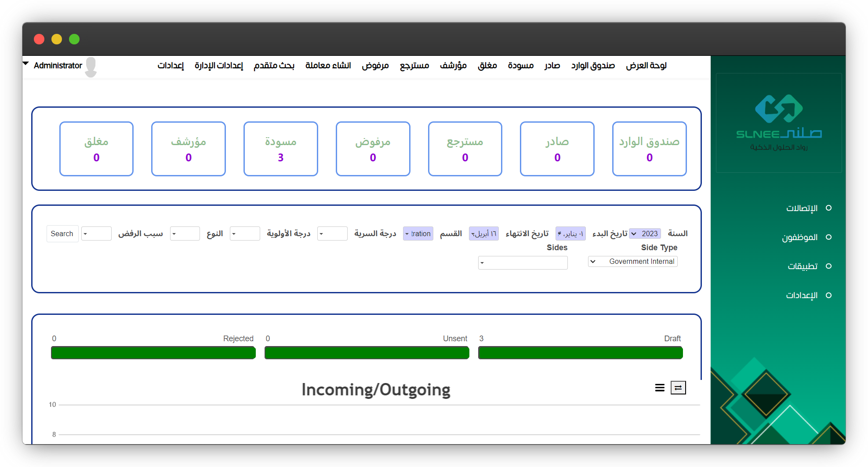
Task: Click the circle bullet beside الإتصالات
Action: (x=828, y=208)
